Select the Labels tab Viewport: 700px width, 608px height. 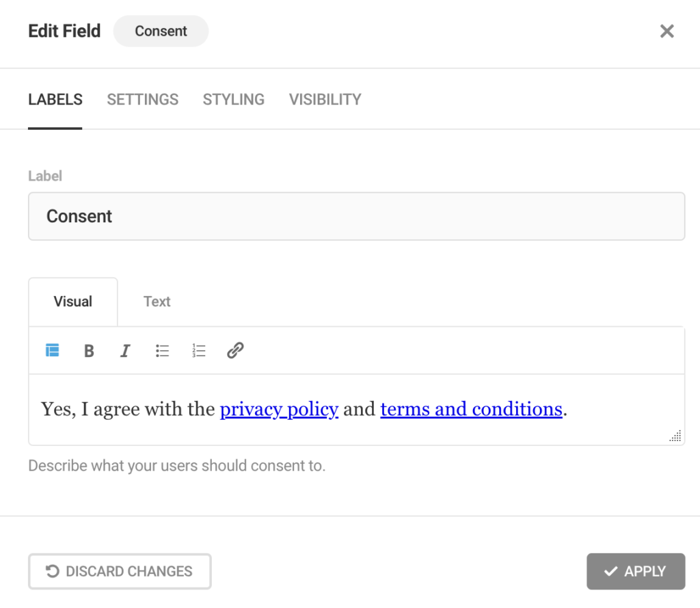(55, 99)
